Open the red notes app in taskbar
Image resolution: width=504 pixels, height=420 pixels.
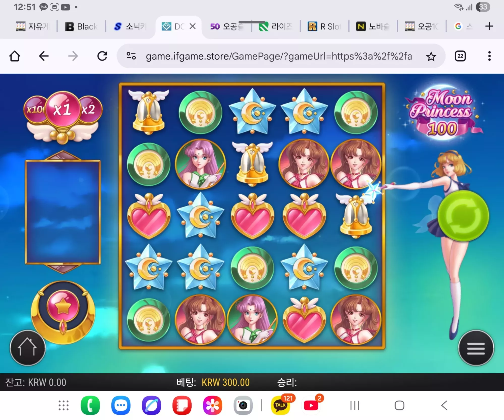[182, 405]
